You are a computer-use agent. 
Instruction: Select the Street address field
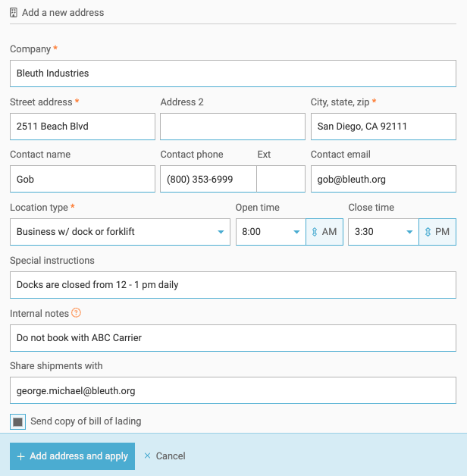click(82, 127)
